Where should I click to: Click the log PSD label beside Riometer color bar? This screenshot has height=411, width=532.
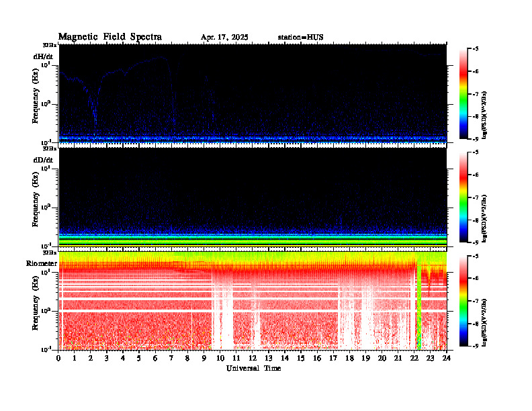coord(484,322)
